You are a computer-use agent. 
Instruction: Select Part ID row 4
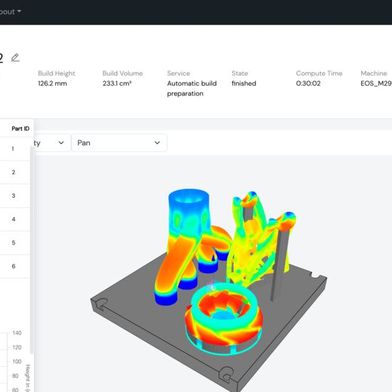(15, 219)
